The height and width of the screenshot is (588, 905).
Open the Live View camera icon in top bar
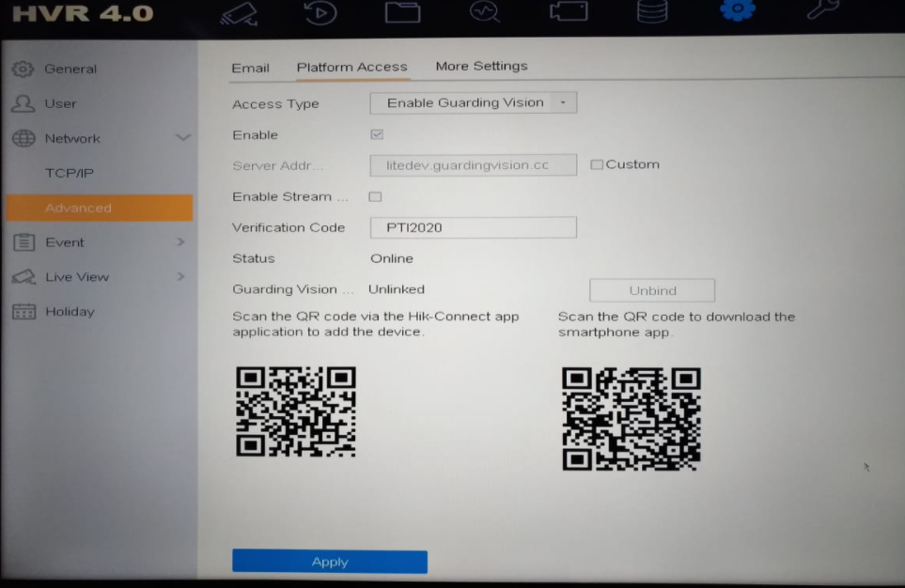pos(238,12)
